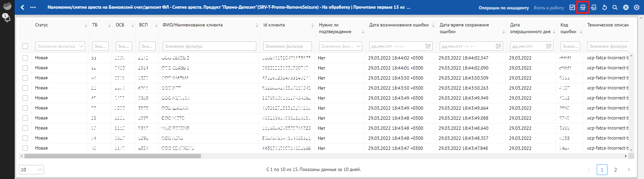Screen dimensions: 644x179
Task: Open calendar in error occurrence date filter
Action: click(x=428, y=46)
